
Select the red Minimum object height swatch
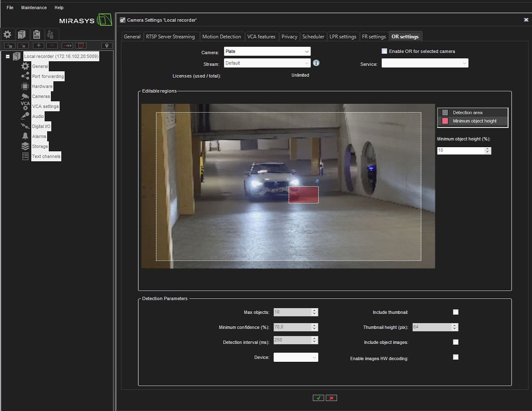[445, 121]
